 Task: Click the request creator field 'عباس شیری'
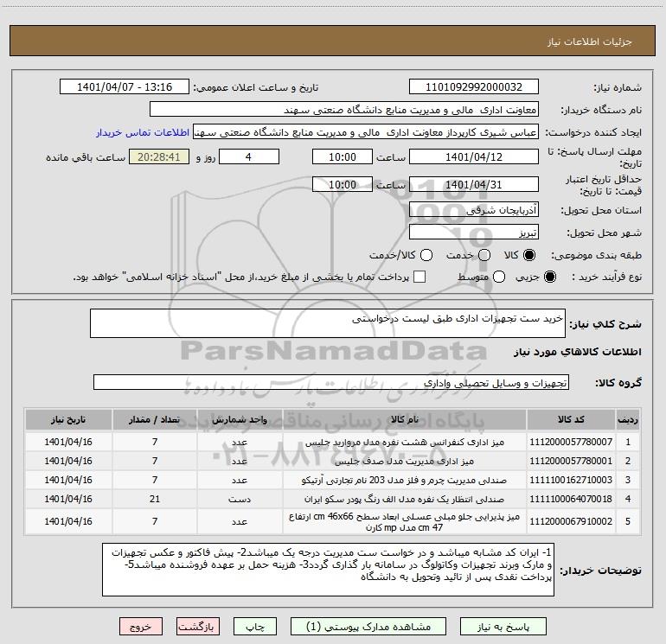366,132
